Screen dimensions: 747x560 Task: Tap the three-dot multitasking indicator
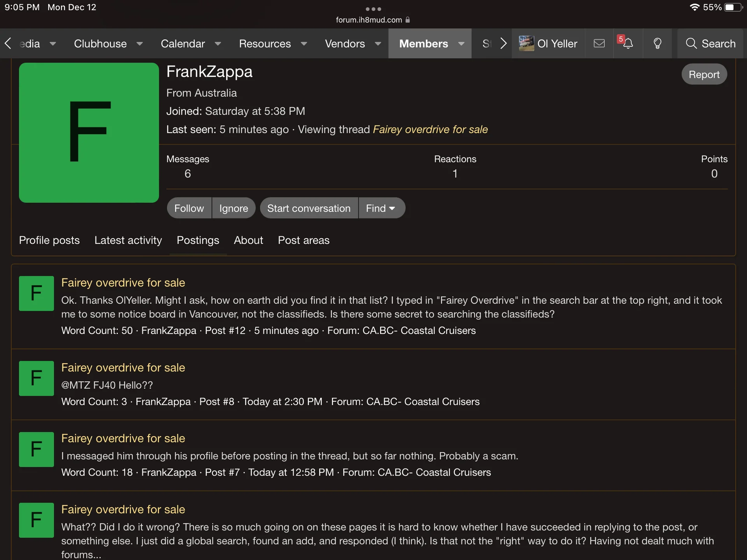click(x=373, y=9)
